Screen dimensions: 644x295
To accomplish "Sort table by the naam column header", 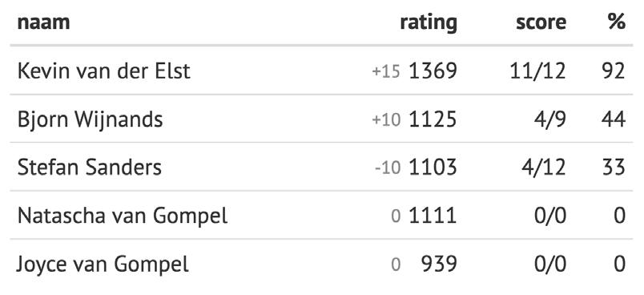I will pos(43,22).
